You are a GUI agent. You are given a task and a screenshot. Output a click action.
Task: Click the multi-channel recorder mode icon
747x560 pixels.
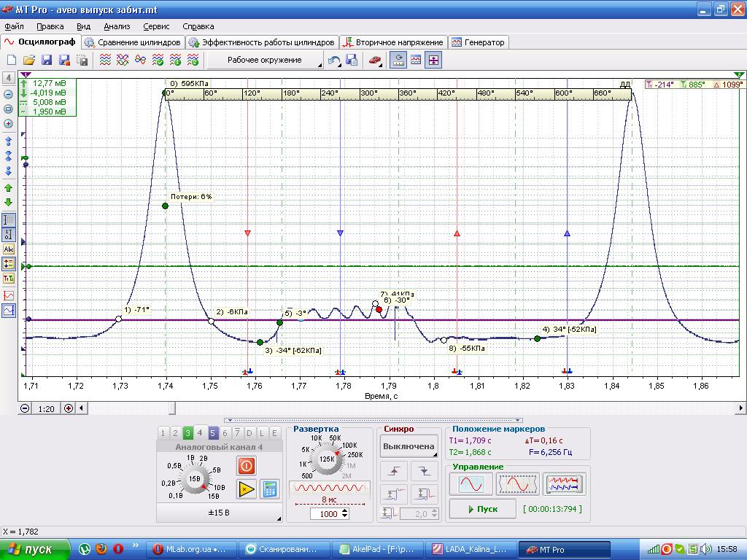[564, 484]
